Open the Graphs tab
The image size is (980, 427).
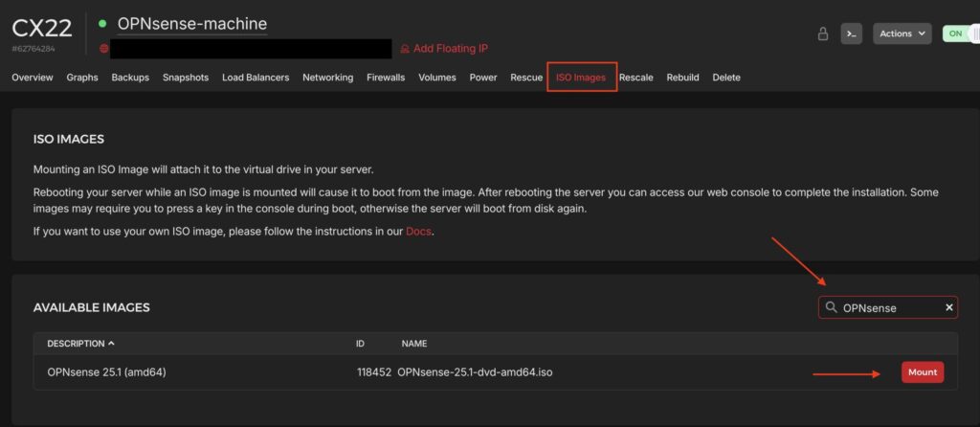(x=82, y=78)
